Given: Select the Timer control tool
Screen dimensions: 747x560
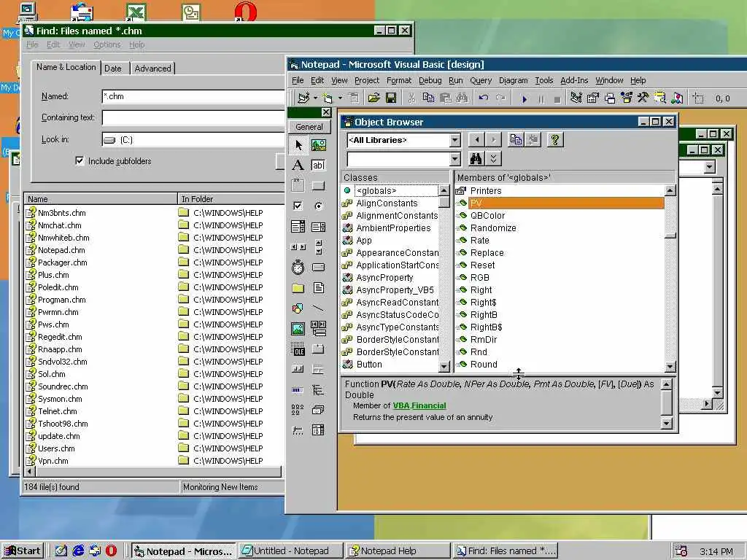Looking at the screenshot, I should [298, 267].
